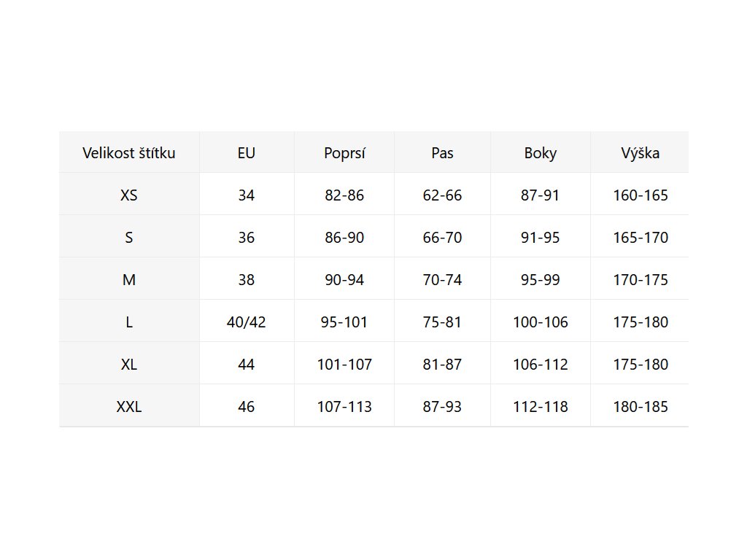This screenshot has width=747, height=560.
Task: Click the Boky column header
Action: pyautogui.click(x=541, y=153)
